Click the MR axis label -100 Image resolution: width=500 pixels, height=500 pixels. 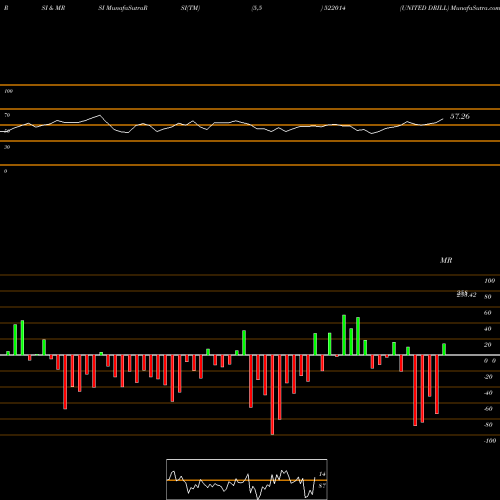[x=490, y=441]
